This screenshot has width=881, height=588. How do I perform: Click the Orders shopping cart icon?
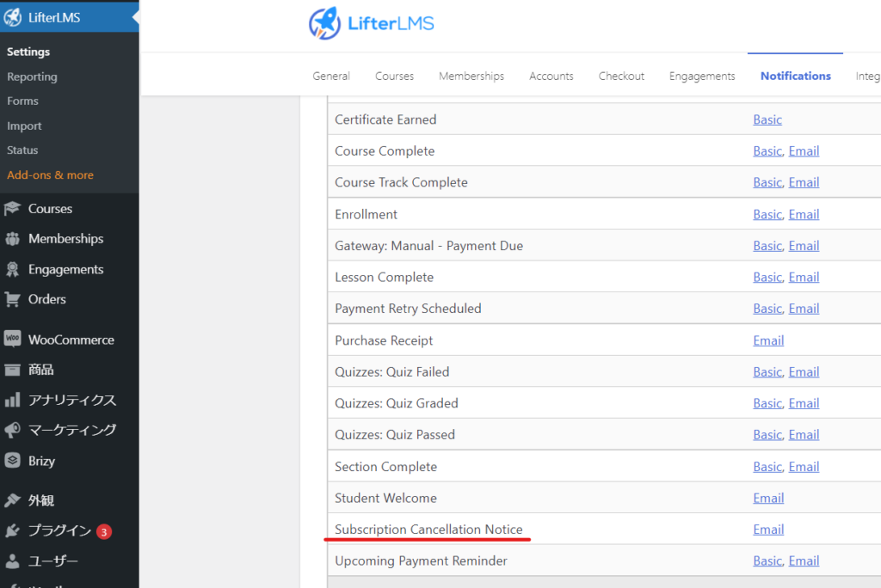12,299
